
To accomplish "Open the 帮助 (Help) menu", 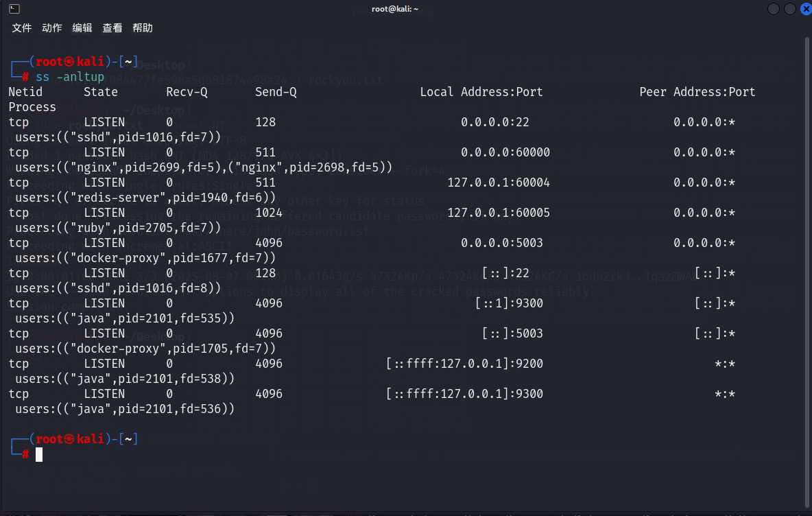I will (x=143, y=28).
